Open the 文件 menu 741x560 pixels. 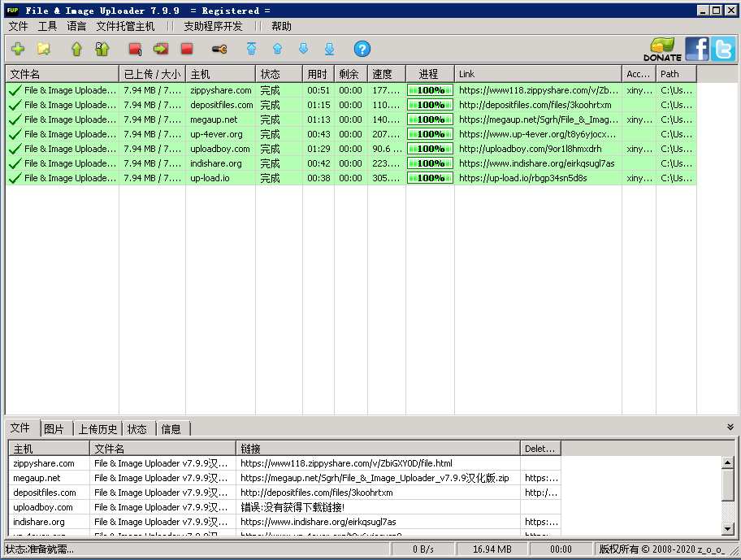click(19, 27)
